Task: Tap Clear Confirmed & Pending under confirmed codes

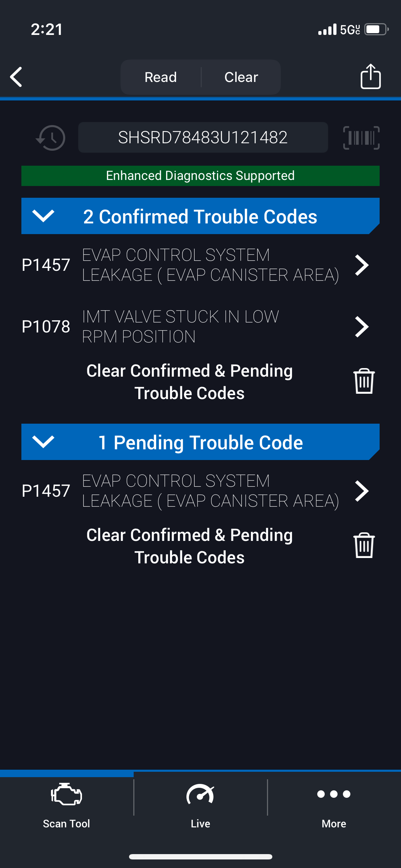Action: (189, 382)
